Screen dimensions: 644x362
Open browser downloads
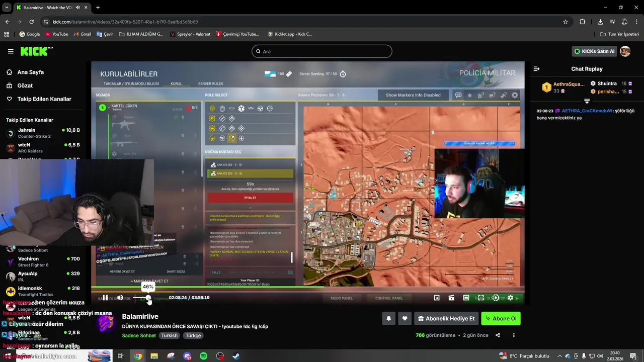click(x=600, y=22)
